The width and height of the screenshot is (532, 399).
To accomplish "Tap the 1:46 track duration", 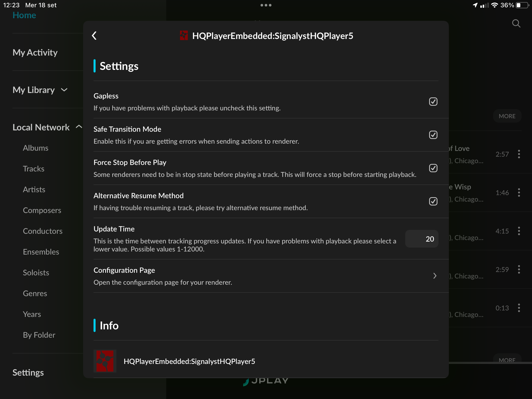I will click(502, 192).
